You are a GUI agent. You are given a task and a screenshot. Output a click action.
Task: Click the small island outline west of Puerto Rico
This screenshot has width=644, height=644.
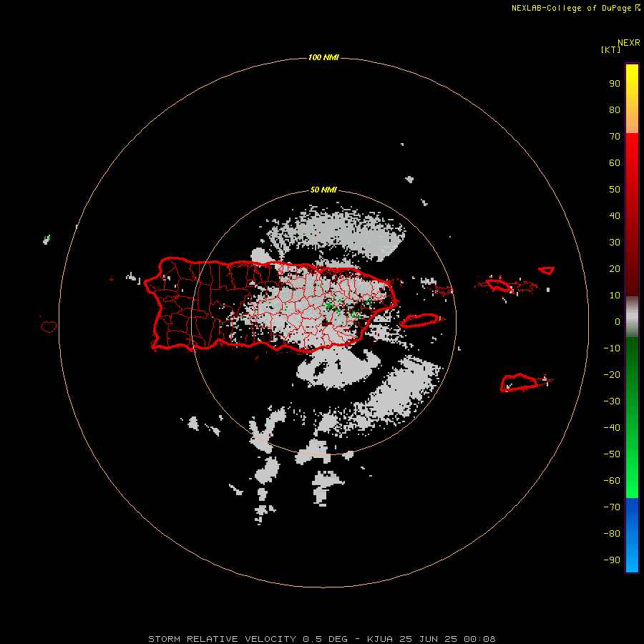coord(49,326)
